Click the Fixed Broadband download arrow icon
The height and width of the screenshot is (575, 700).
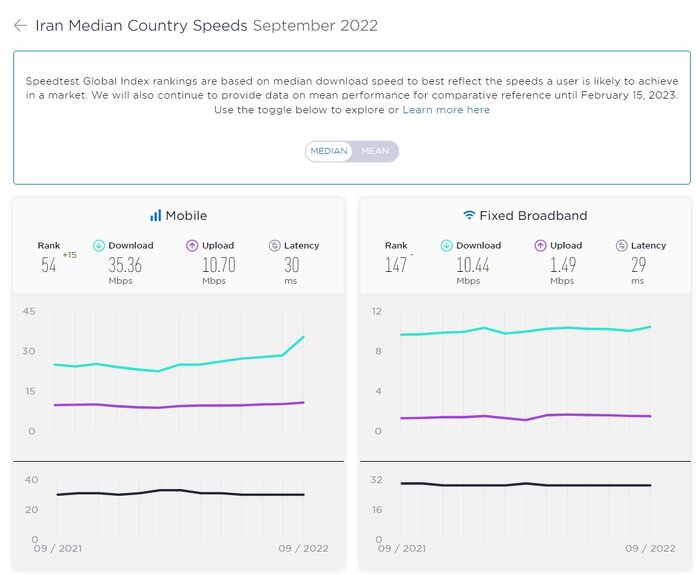(446, 245)
